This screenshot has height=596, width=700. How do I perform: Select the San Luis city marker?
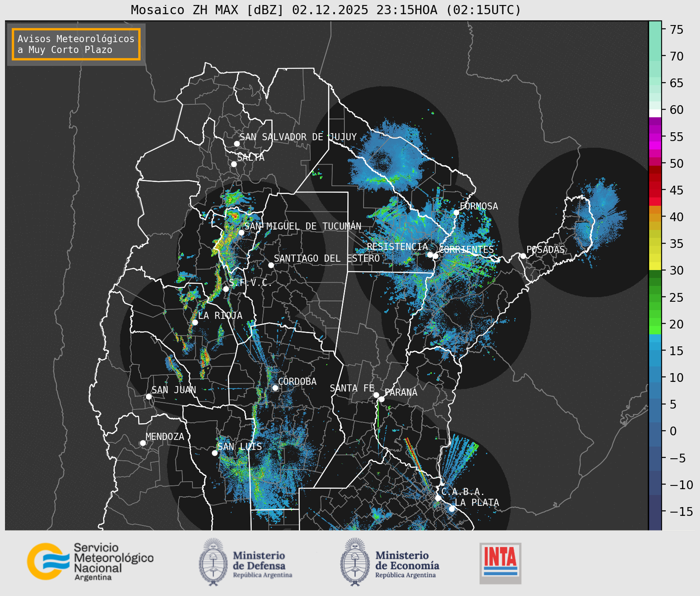pos(215,453)
